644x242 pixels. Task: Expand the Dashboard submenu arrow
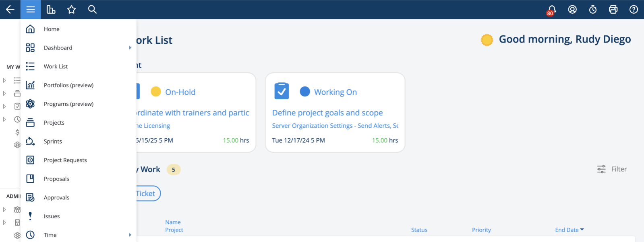click(x=130, y=47)
